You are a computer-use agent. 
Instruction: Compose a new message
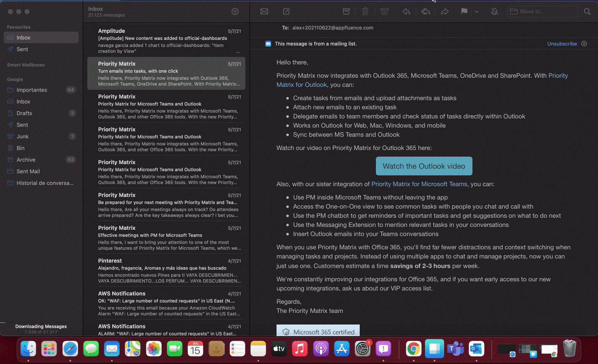click(287, 12)
